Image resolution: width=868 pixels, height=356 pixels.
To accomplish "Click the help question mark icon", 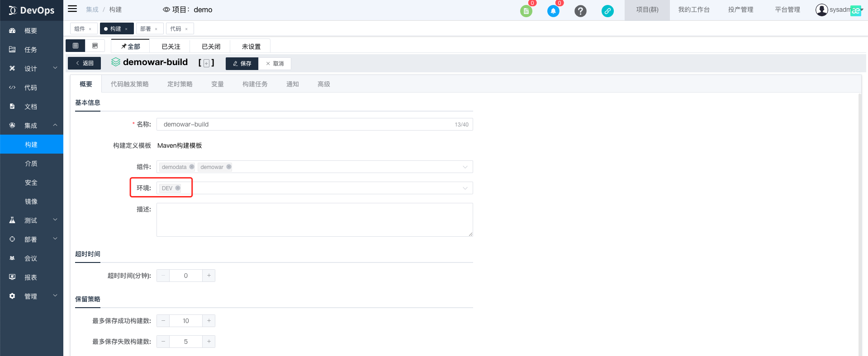I will click(580, 11).
